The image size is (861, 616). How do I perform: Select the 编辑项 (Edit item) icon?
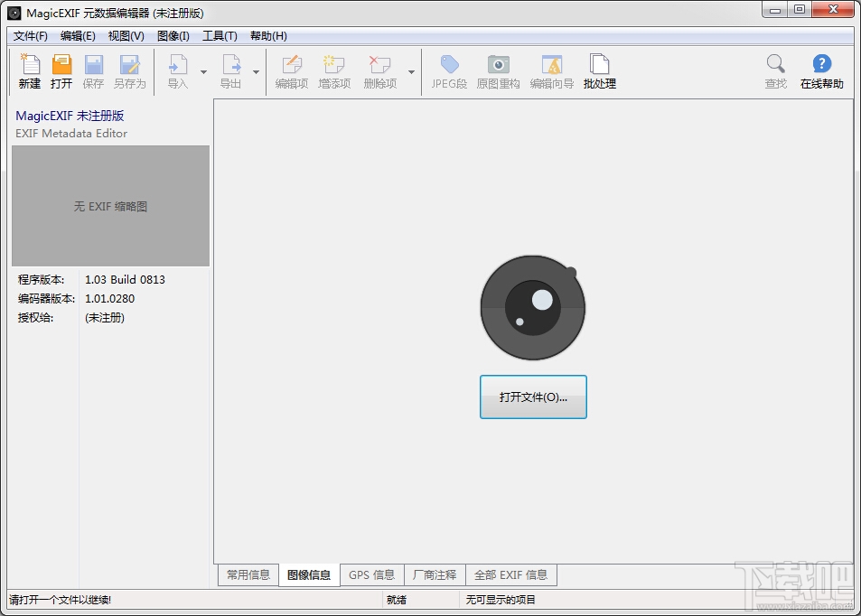[292, 71]
